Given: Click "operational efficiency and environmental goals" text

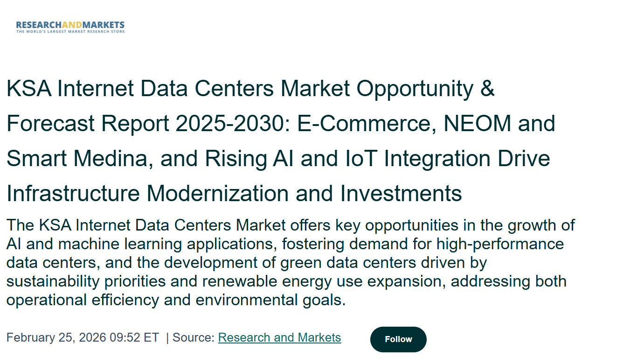Looking at the screenshot, I should tap(175, 300).
